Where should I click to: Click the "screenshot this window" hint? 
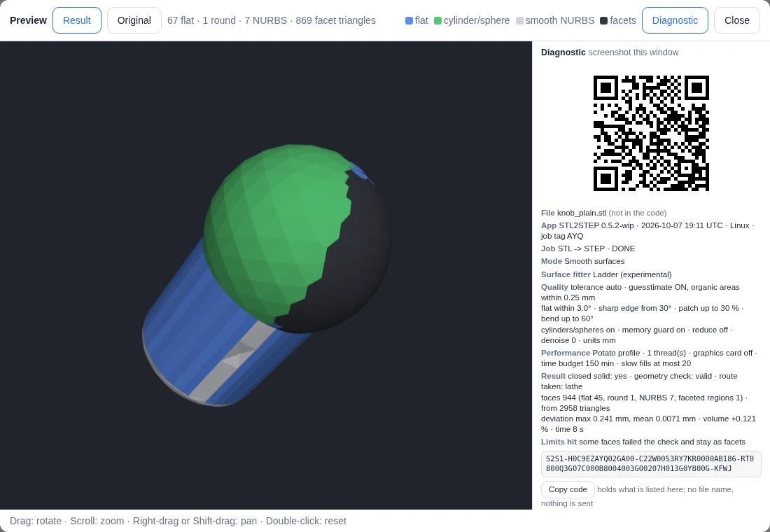click(x=633, y=52)
